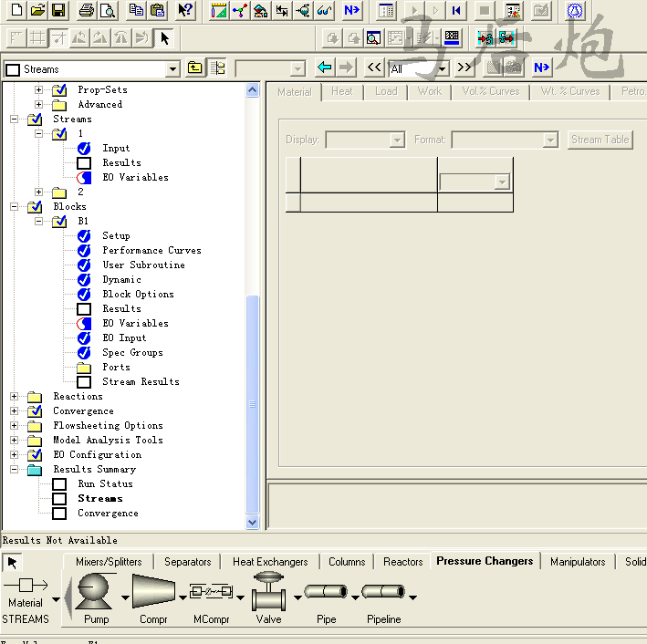
Task: Click the Stream Table button
Action: tap(600, 140)
